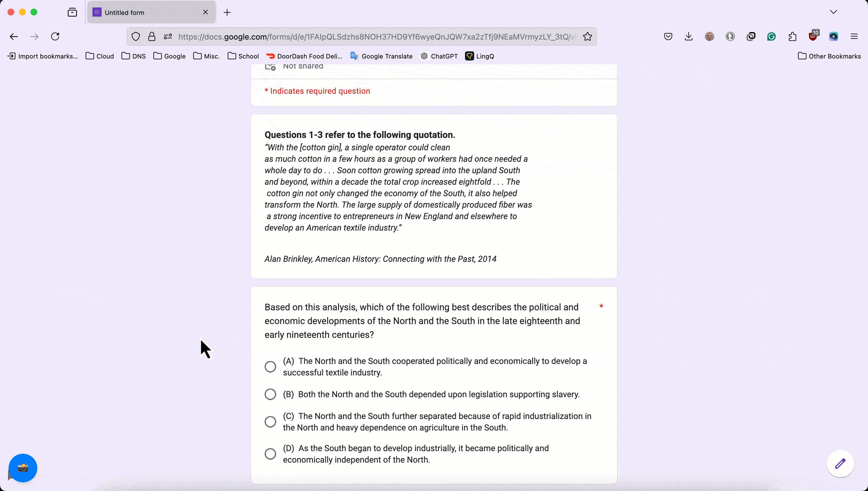The width and height of the screenshot is (868, 491).
Task: Open DoorDash Food Delivery bookmark
Action: pos(304,56)
